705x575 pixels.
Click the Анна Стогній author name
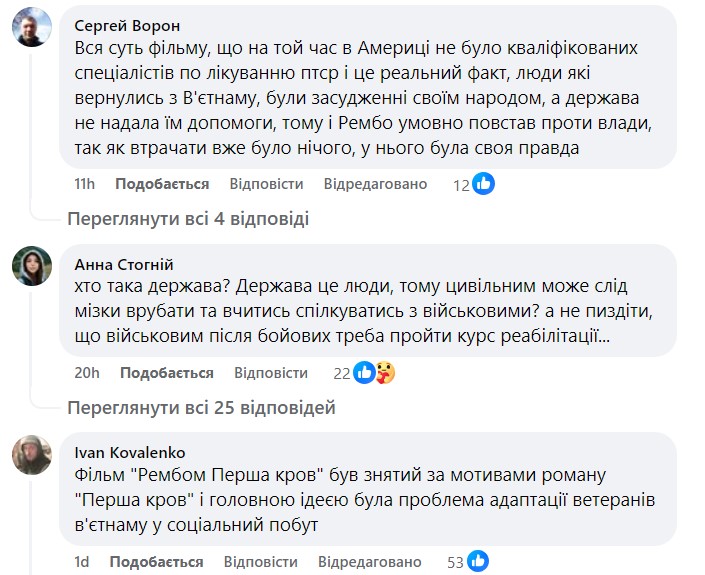coord(124,265)
